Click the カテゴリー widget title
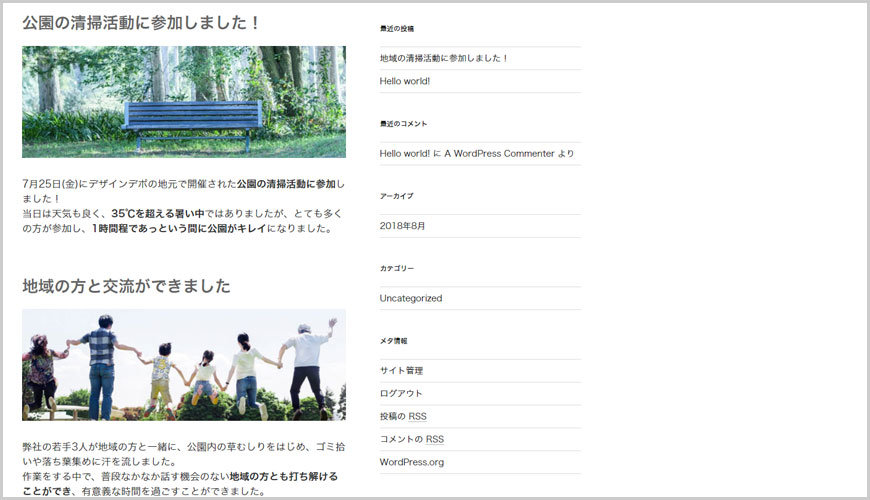The image size is (870, 500). coord(397,268)
